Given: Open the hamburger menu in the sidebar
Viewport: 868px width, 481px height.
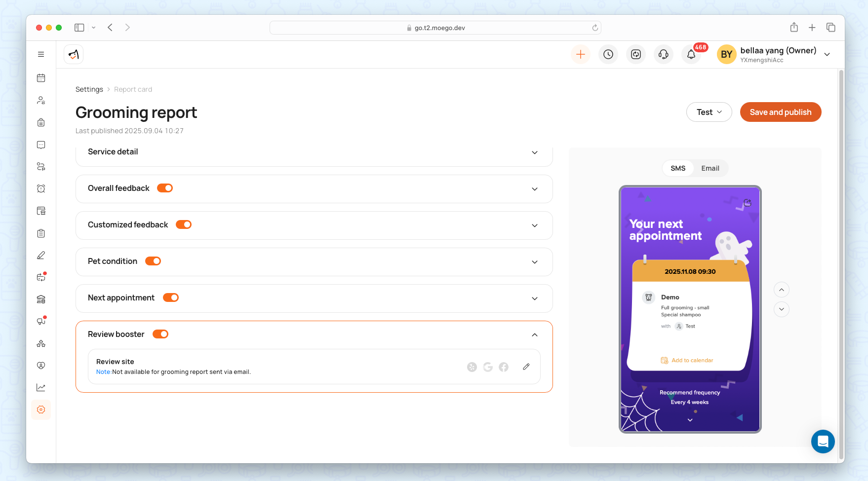Looking at the screenshot, I should coord(41,54).
